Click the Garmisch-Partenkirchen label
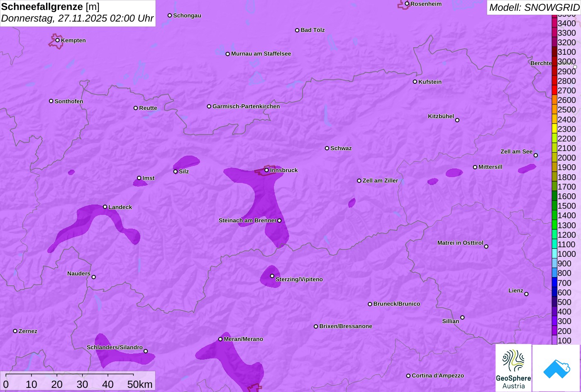Screen dimensions: 581x392 [246, 107]
